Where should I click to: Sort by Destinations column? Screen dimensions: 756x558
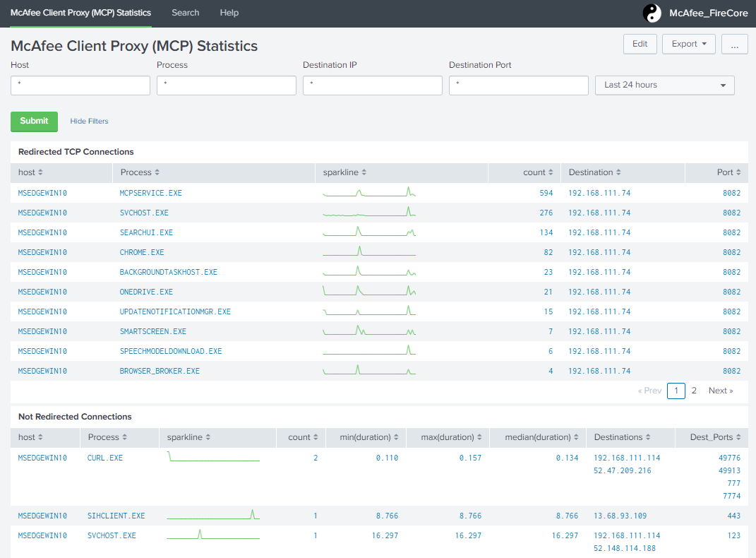[622, 437]
